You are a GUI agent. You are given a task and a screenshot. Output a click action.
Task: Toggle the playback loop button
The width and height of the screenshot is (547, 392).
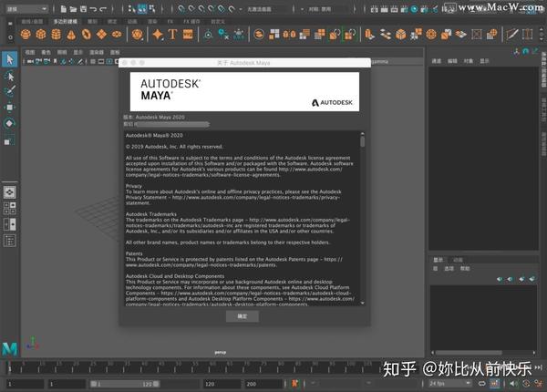coord(481,384)
